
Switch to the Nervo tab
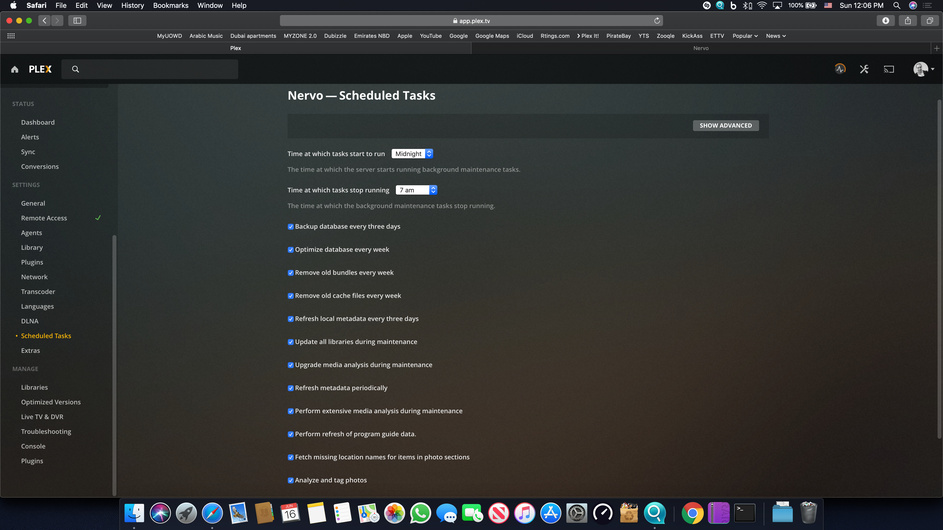point(701,48)
